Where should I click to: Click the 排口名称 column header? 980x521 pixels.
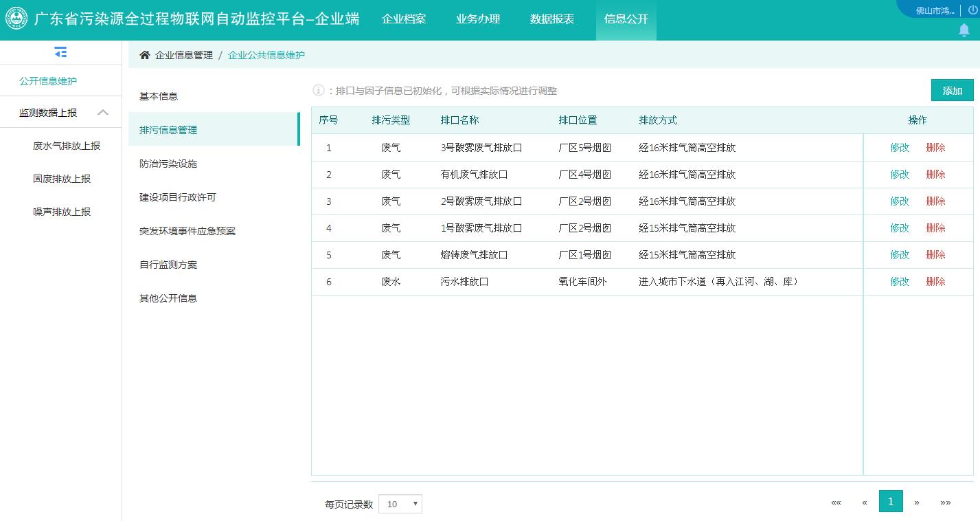[x=459, y=120]
